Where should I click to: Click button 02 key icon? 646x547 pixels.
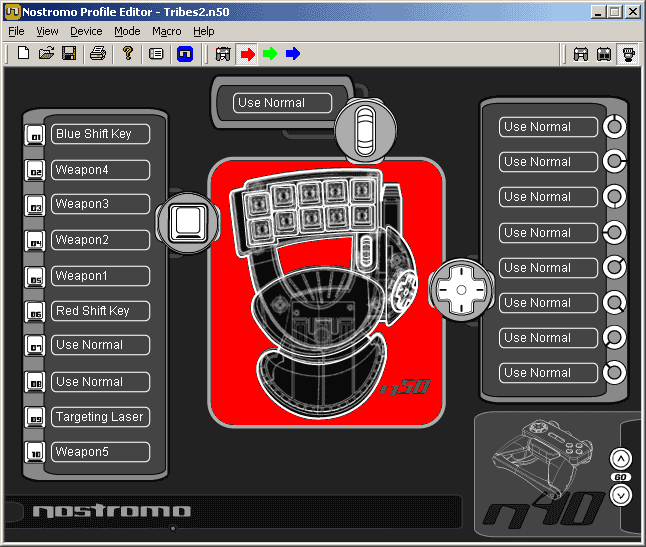(35, 171)
